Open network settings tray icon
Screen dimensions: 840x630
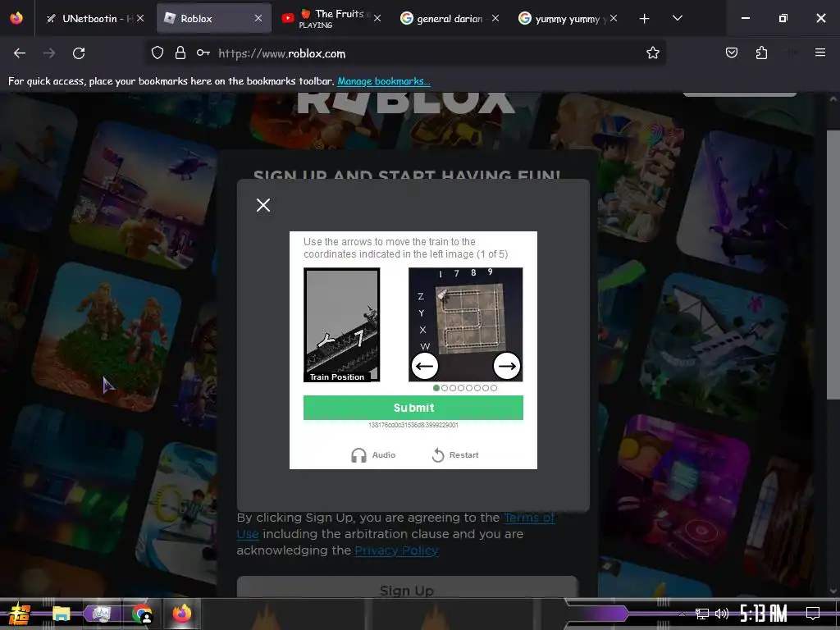(702, 614)
